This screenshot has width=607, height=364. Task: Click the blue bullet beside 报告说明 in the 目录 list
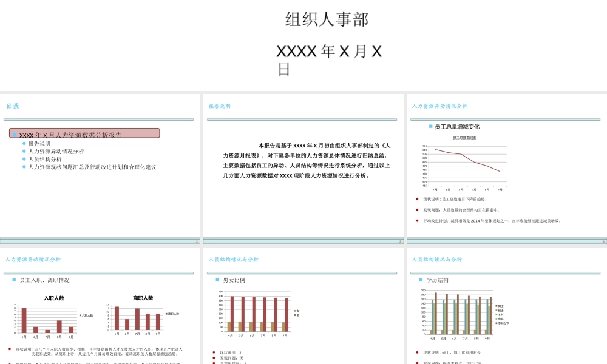click(24, 144)
